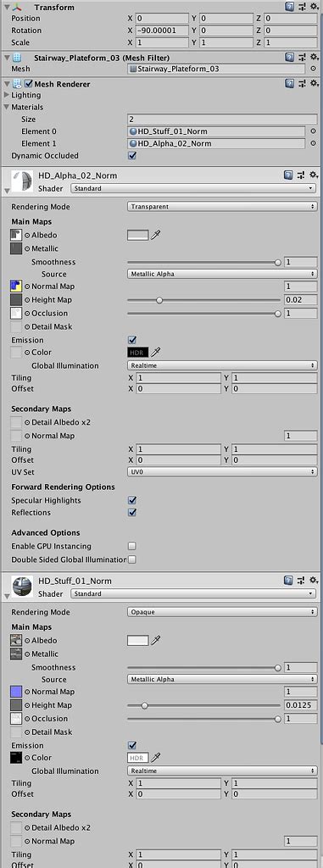
Task: Click Scale Y input field
Action: tap(227, 42)
